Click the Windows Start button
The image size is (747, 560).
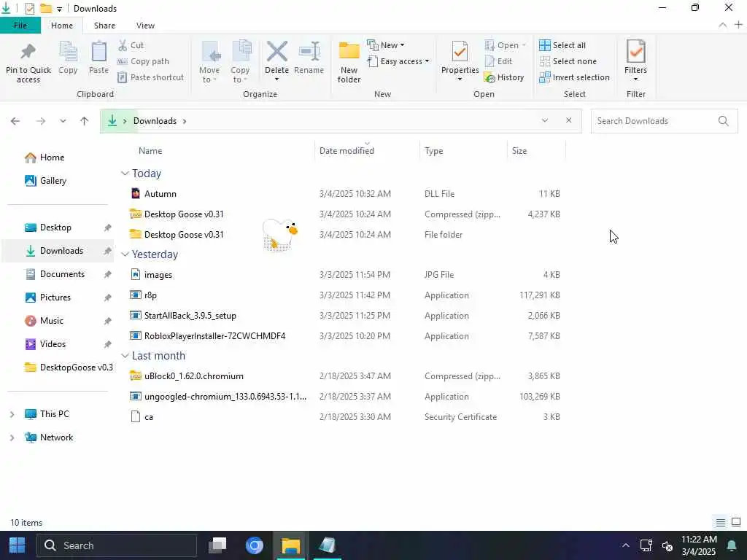pyautogui.click(x=18, y=545)
